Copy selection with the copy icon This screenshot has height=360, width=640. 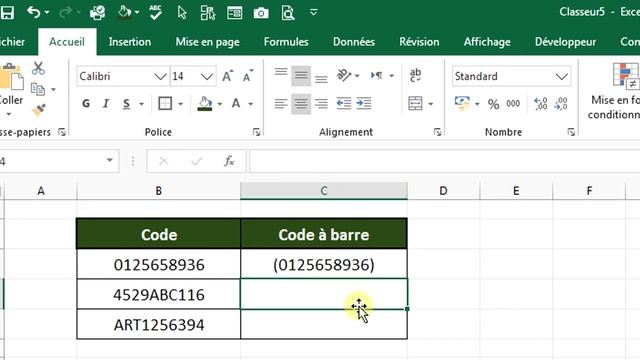38,89
